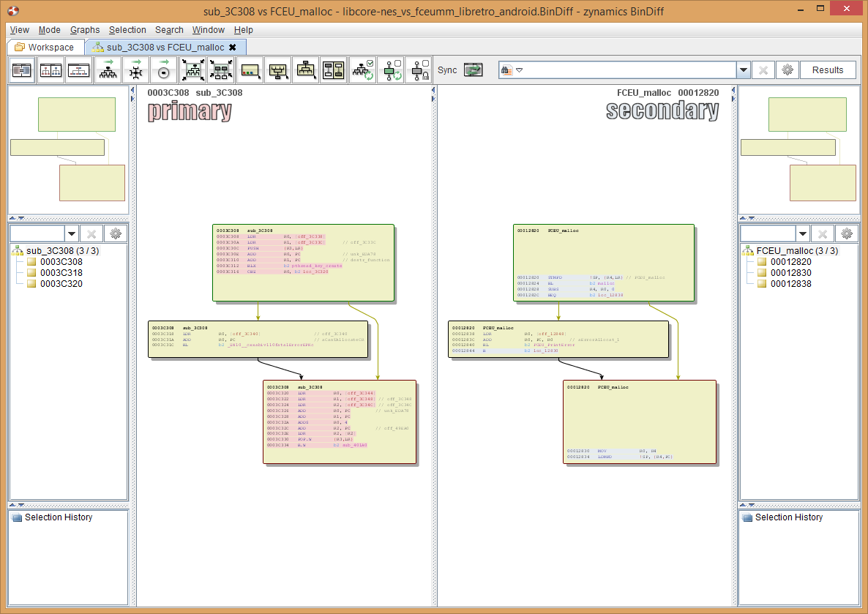Click primary tree filter input field
This screenshot has height=614, width=868.
click(x=37, y=233)
